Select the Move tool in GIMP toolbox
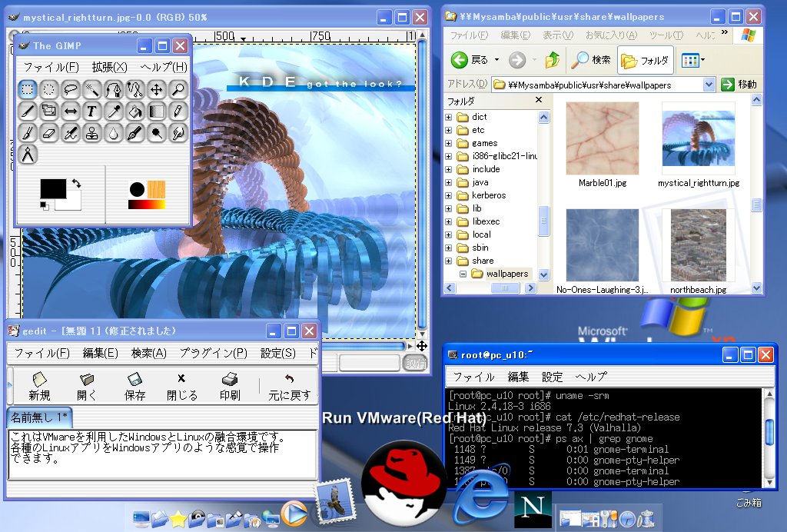Viewport: 787px width, 532px height. [157, 90]
